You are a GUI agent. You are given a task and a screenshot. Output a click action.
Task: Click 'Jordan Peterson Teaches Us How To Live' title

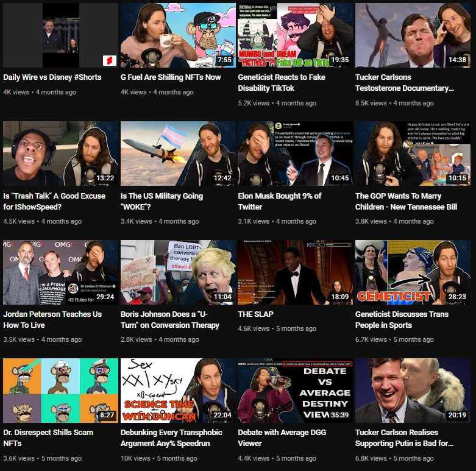point(52,319)
